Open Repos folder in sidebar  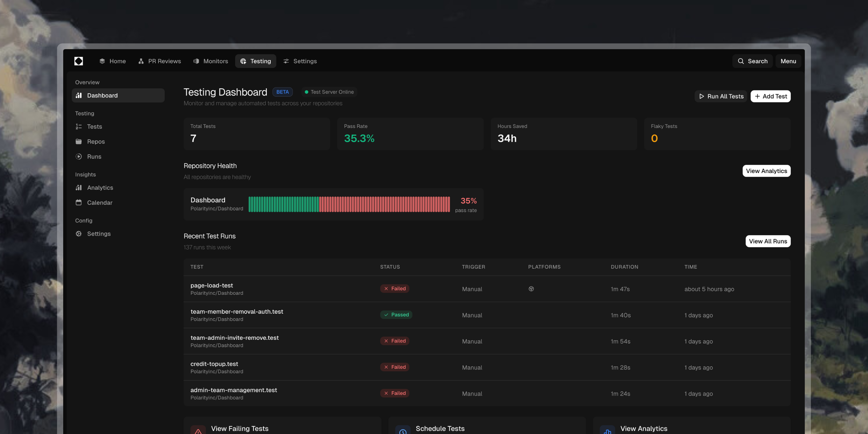point(95,141)
